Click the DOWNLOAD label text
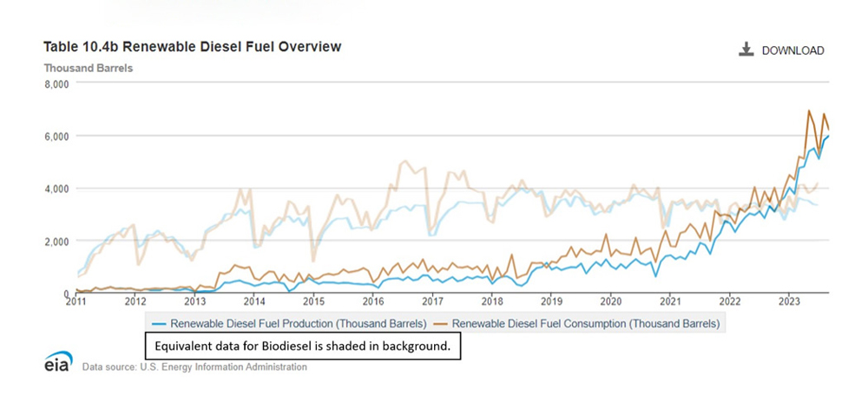Image resolution: width=868 pixels, height=397 pixels. click(x=792, y=50)
